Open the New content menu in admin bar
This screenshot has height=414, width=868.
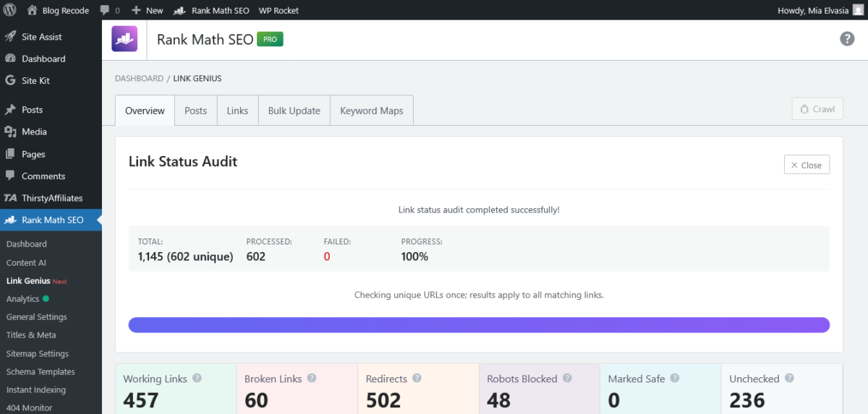148,10
